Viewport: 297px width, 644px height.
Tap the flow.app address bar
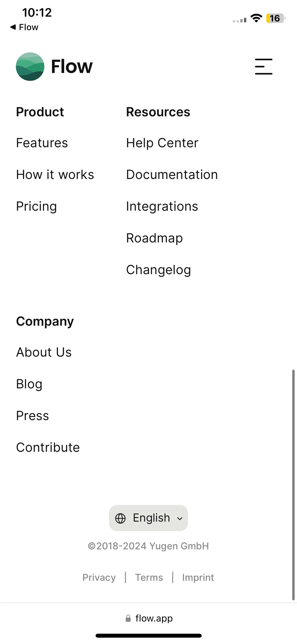(149, 618)
